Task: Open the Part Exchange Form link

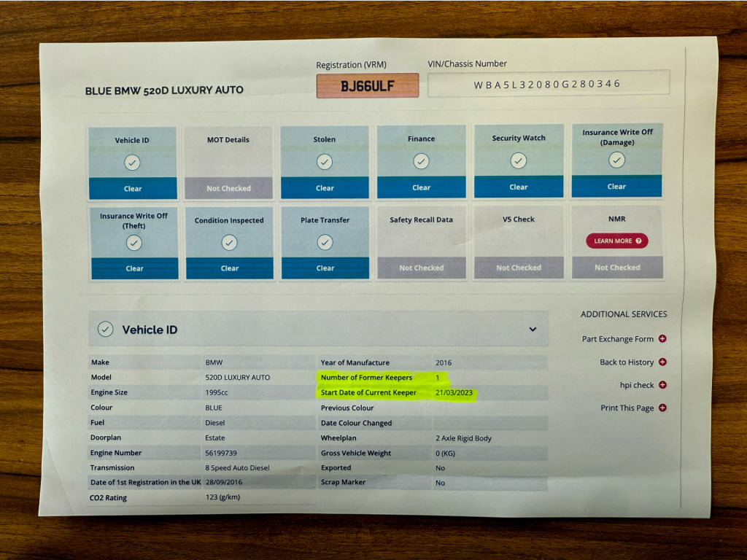Action: 617,339
